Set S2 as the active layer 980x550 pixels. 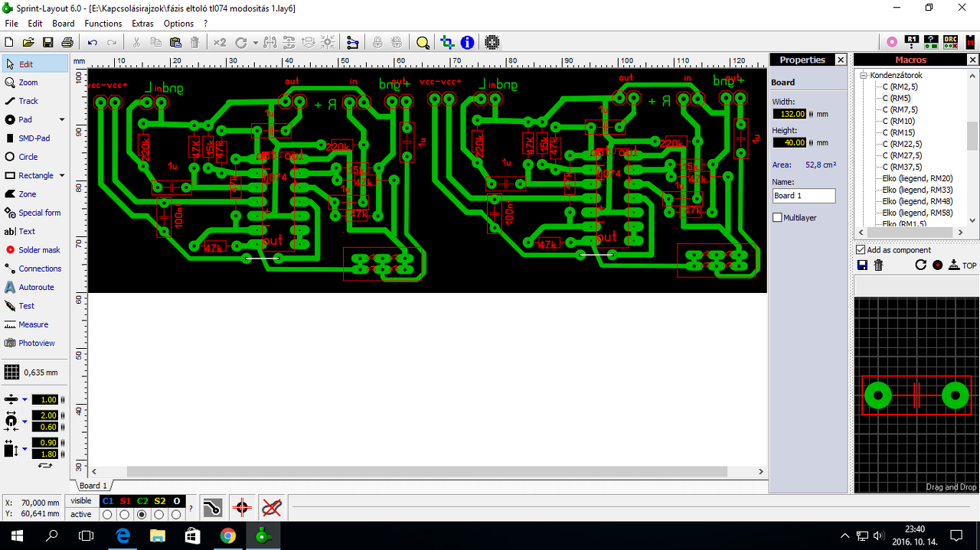pos(159,515)
